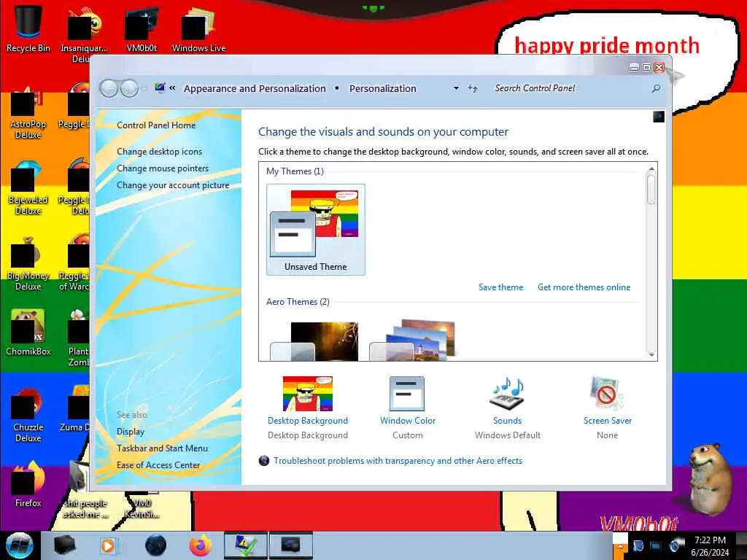Open the address bar history dropdown arrow

click(x=456, y=88)
